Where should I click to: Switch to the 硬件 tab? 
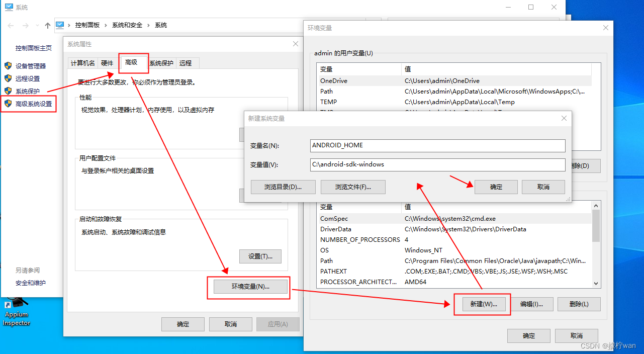[x=107, y=63]
